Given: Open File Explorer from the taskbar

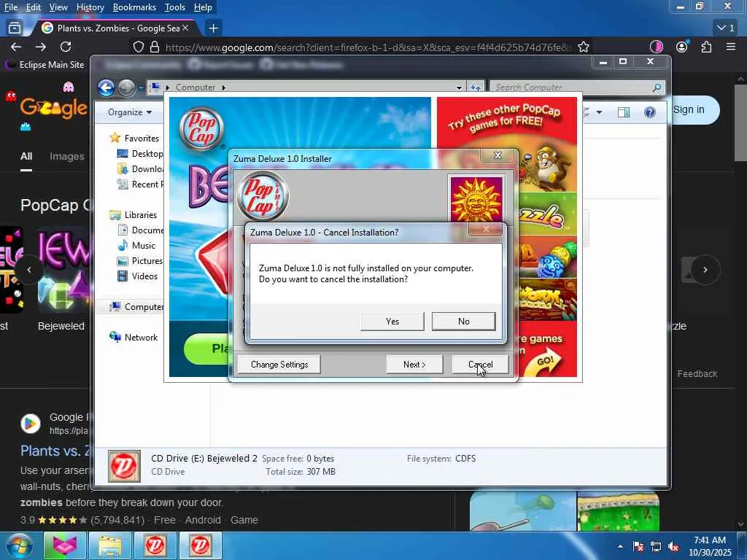Looking at the screenshot, I should point(110,545).
